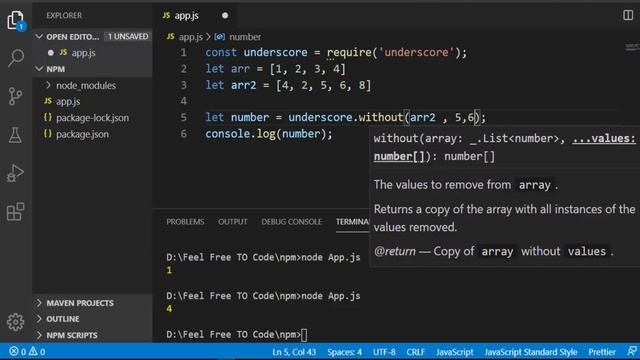Switch to the Terminal panel tab
Viewport: 640px width, 360px height.
352,222
